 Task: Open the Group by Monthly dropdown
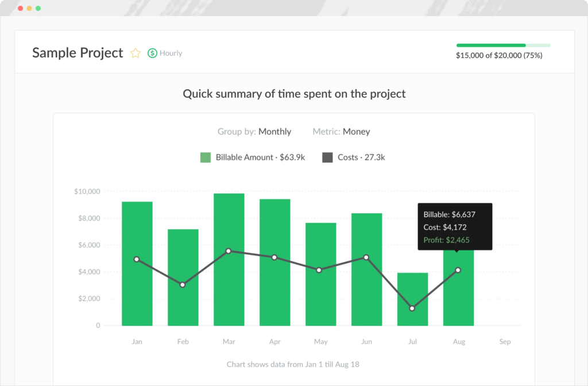(x=274, y=132)
